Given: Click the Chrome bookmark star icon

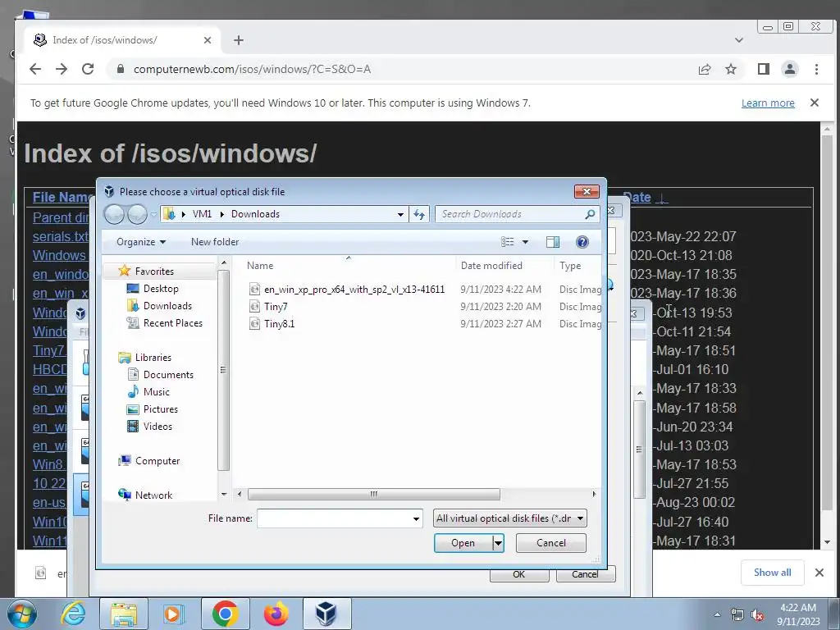Looking at the screenshot, I should pos(731,69).
